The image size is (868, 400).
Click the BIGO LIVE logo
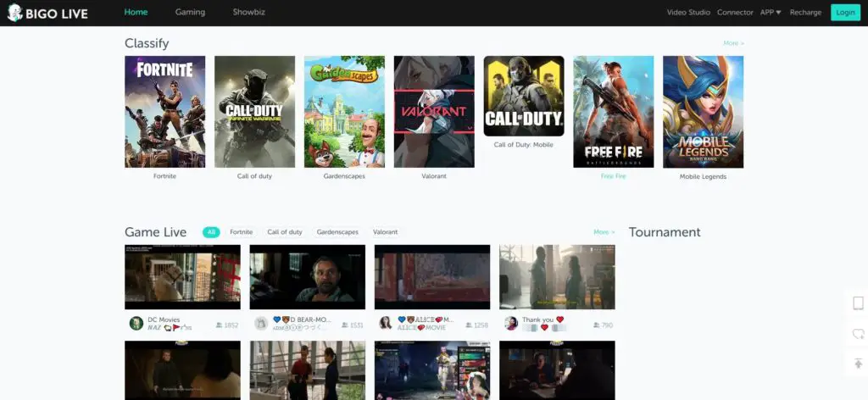[x=47, y=13]
